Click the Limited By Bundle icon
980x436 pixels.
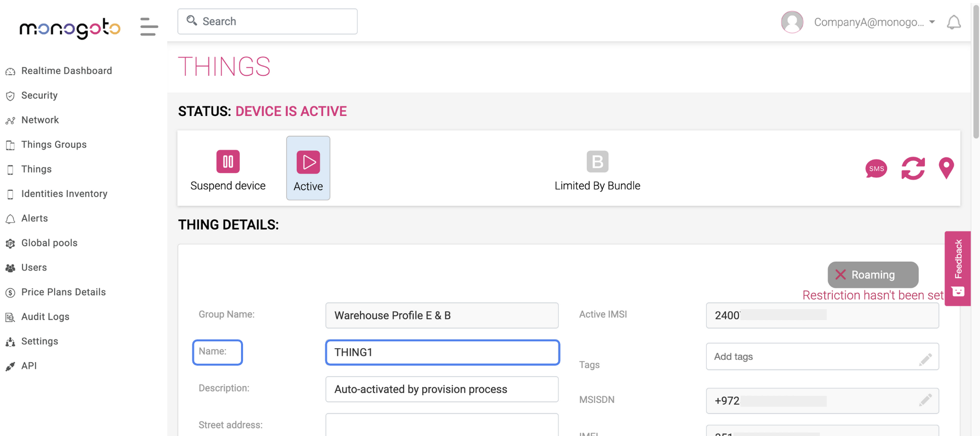click(x=597, y=162)
